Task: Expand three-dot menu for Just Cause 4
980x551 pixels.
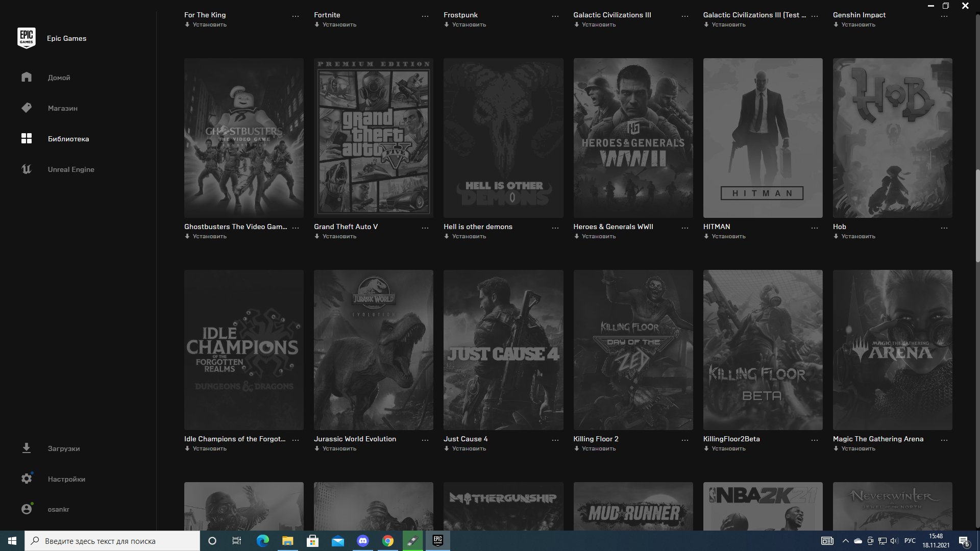Action: pos(555,440)
